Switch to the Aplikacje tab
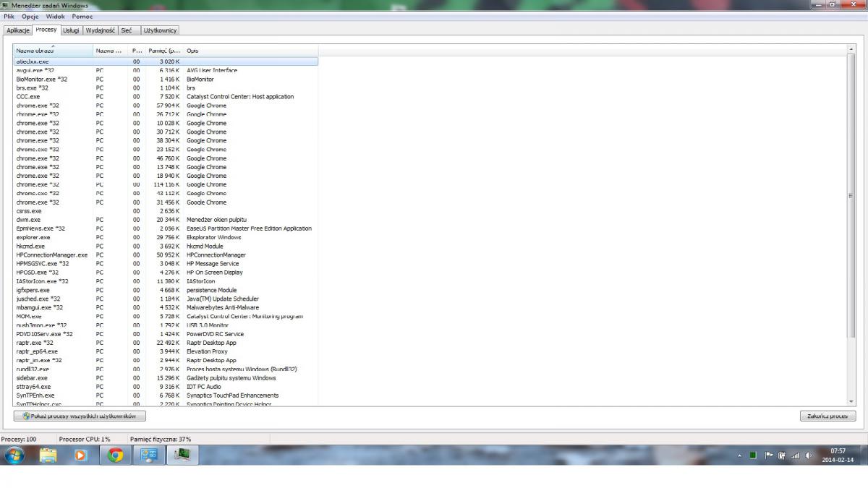The height and width of the screenshot is (488, 868). click(x=18, y=30)
